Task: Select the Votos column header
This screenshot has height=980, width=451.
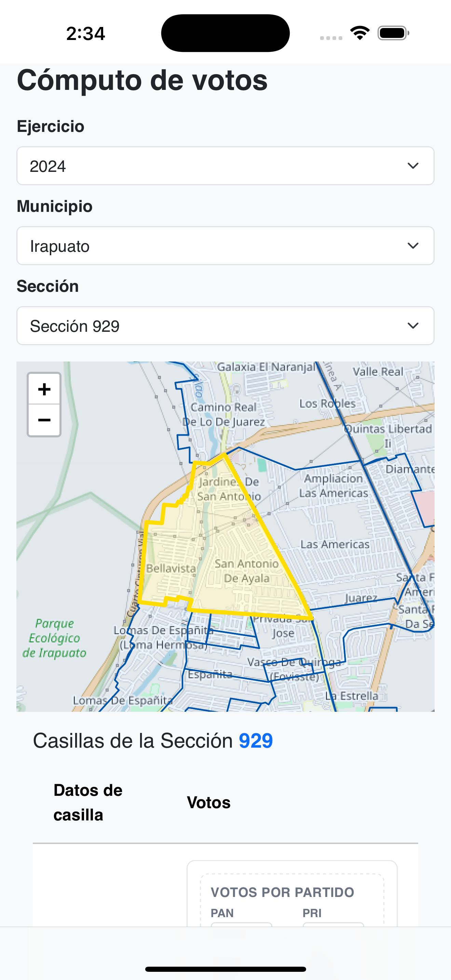Action: [208, 802]
